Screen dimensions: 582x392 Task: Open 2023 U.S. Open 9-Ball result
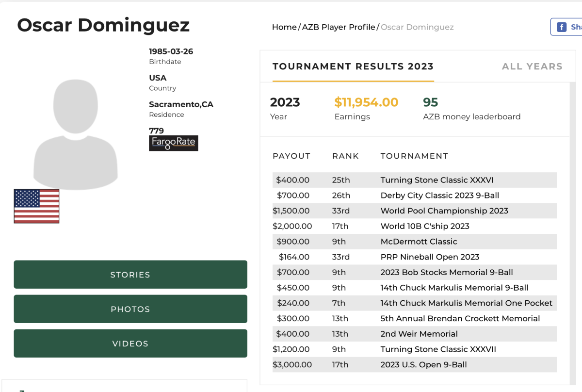(x=423, y=365)
